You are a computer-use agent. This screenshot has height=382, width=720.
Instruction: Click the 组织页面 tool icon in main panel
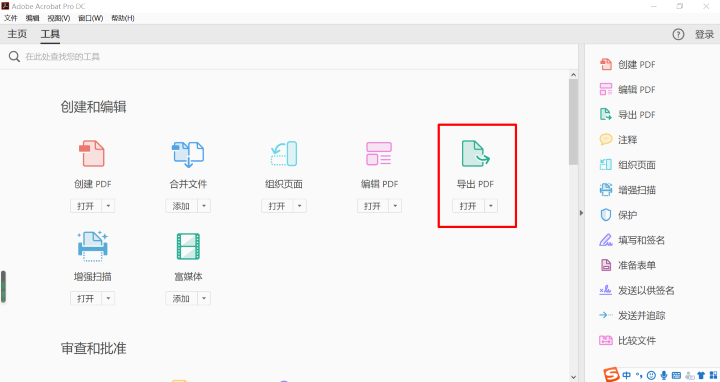pyautogui.click(x=284, y=154)
